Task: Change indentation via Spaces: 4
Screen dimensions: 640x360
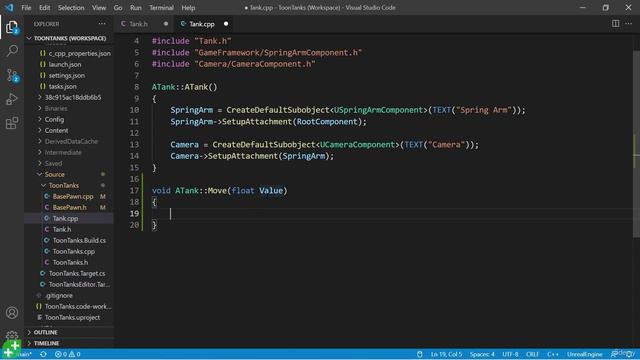Action: [482, 354]
